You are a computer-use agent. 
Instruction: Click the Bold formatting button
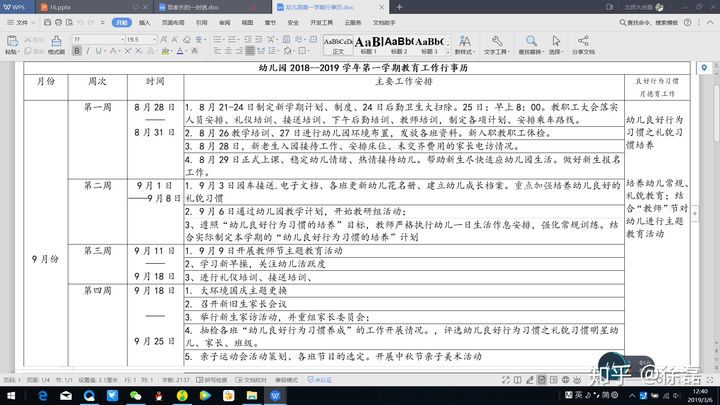coord(76,51)
